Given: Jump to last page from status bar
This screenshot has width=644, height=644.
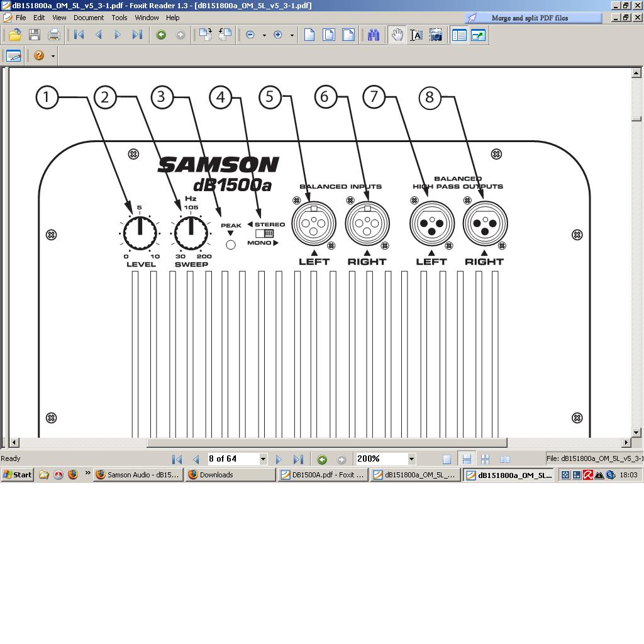Looking at the screenshot, I should (x=298, y=459).
